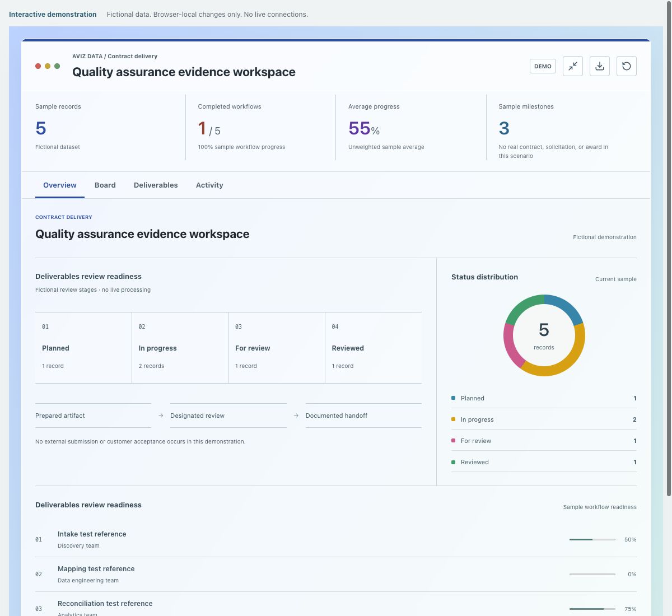
Task: Click the Sample milestones value 3
Action: point(504,128)
